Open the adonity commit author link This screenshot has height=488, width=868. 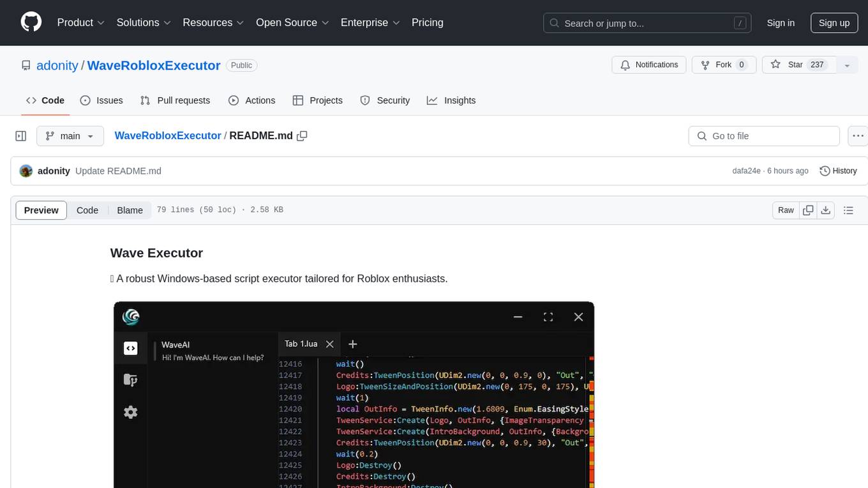pyautogui.click(x=54, y=171)
